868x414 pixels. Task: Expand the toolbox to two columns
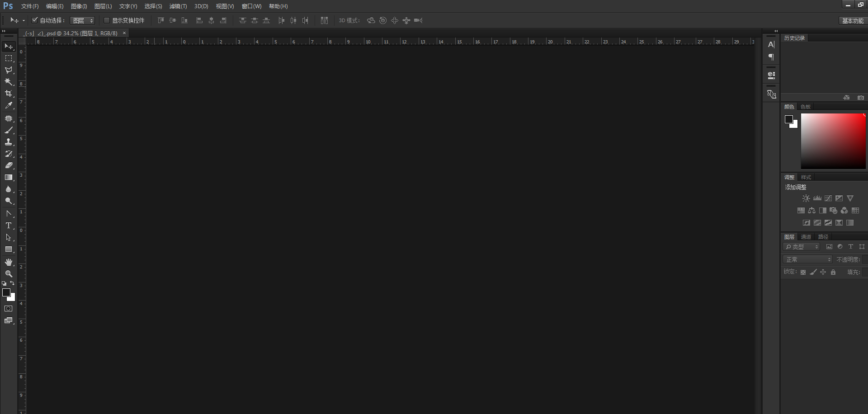4,31
